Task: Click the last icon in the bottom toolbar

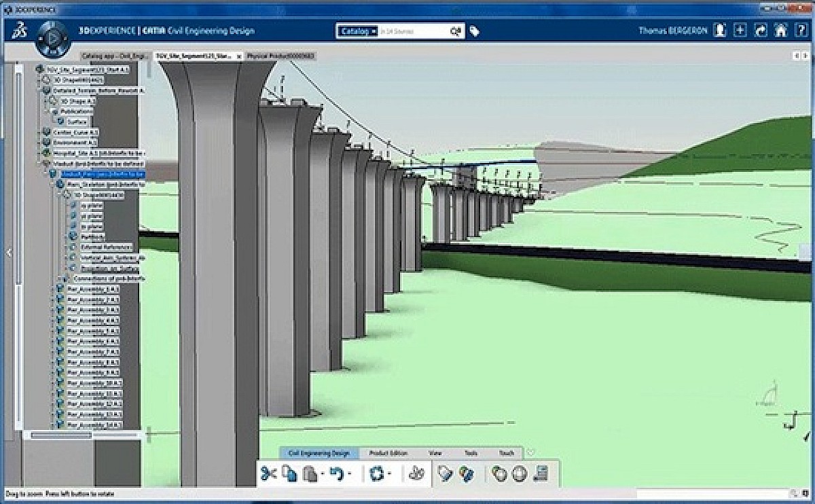Action: (x=541, y=473)
